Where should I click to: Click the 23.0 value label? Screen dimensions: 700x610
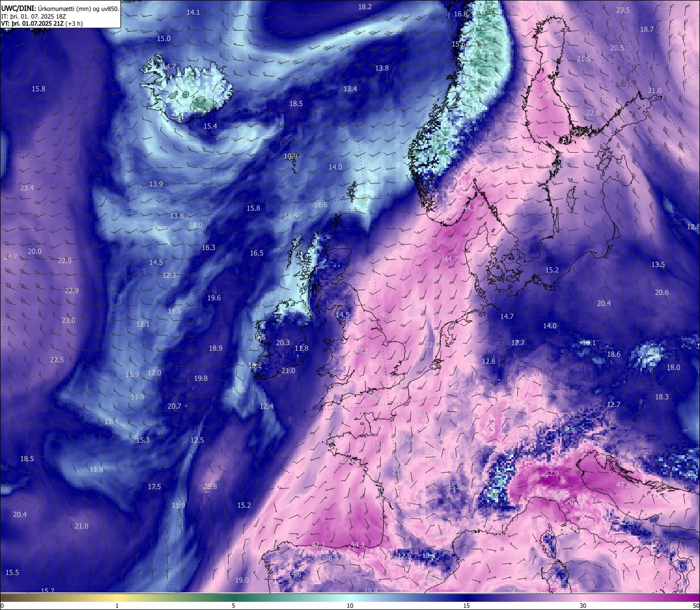[x=68, y=320]
